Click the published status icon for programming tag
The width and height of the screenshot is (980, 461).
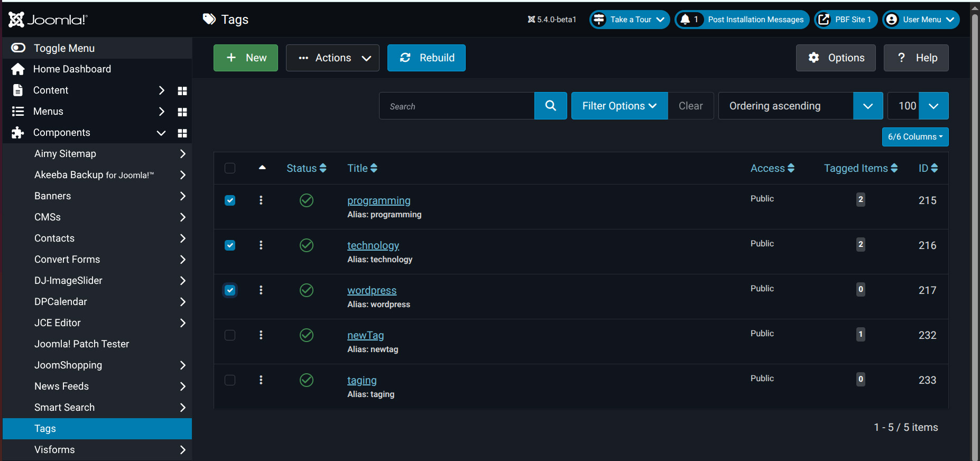307,200
